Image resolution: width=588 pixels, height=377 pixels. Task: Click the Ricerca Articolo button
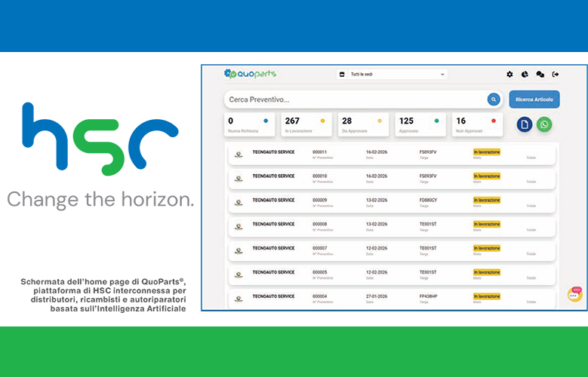[534, 100]
